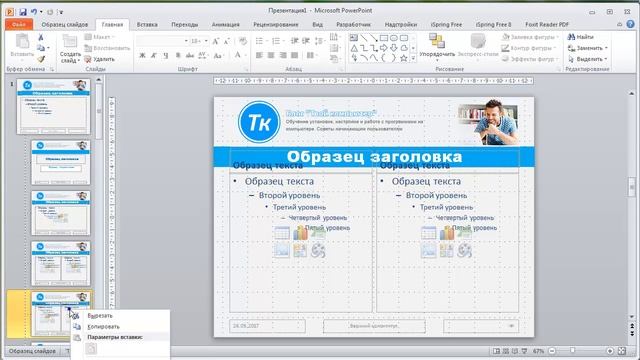Select the cloud shape in gallery

tap(404, 48)
